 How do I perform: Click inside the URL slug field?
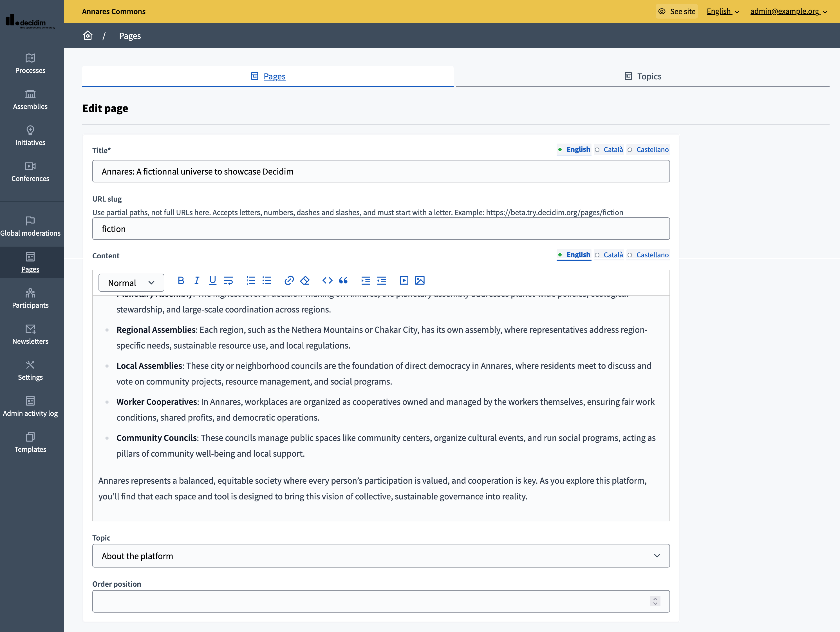point(266,229)
